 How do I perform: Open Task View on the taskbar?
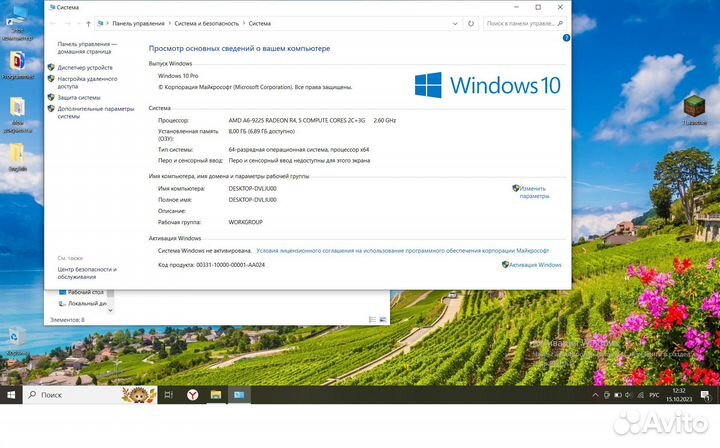click(x=168, y=395)
